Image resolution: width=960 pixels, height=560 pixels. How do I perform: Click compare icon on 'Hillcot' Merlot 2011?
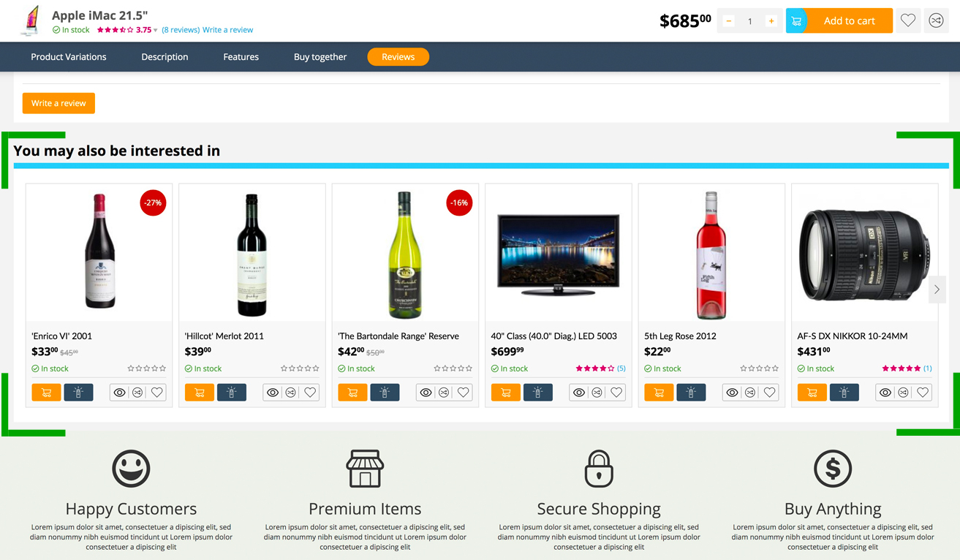pyautogui.click(x=291, y=393)
